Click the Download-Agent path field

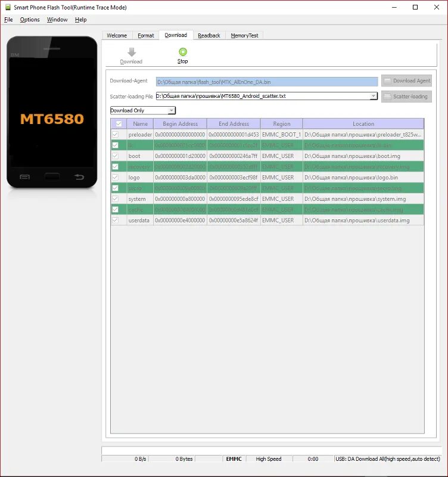coord(267,82)
